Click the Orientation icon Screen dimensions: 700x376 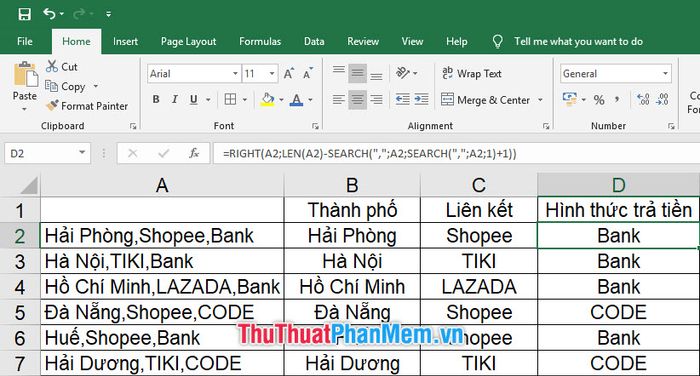tap(403, 73)
